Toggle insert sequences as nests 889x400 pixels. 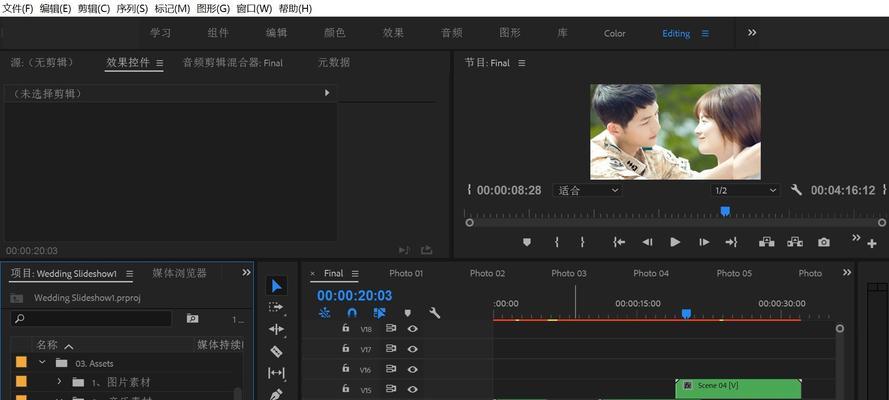click(x=324, y=312)
